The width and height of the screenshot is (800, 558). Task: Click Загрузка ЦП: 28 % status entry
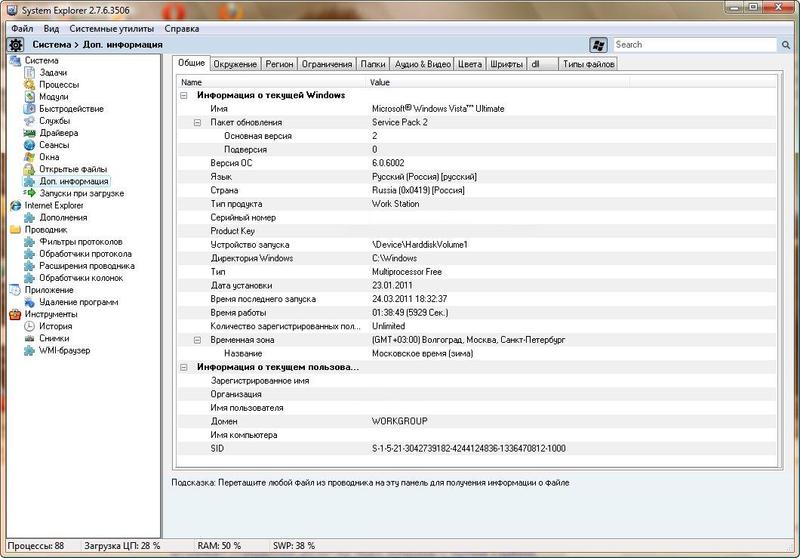click(x=122, y=546)
